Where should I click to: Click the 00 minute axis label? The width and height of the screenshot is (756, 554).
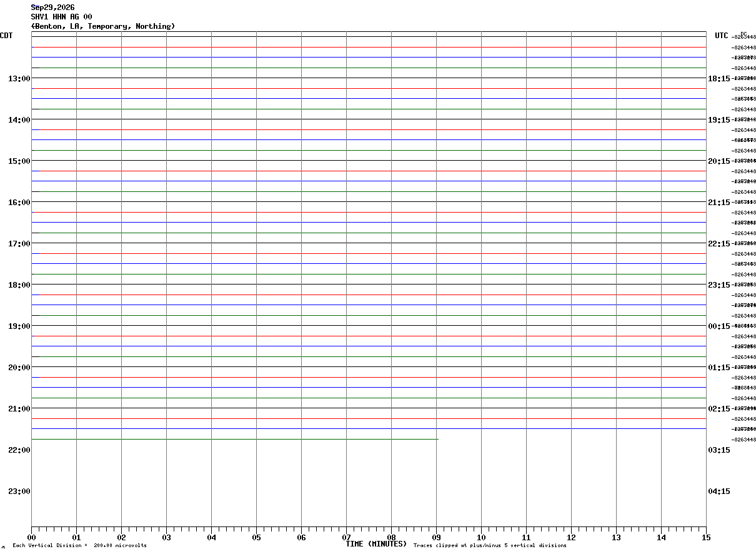[31, 537]
